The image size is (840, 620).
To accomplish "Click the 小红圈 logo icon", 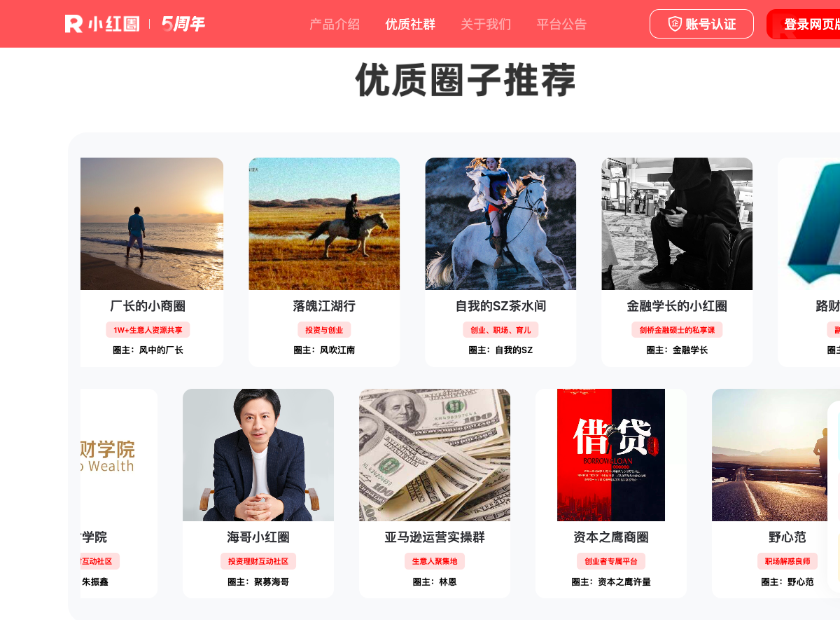I will (73, 24).
